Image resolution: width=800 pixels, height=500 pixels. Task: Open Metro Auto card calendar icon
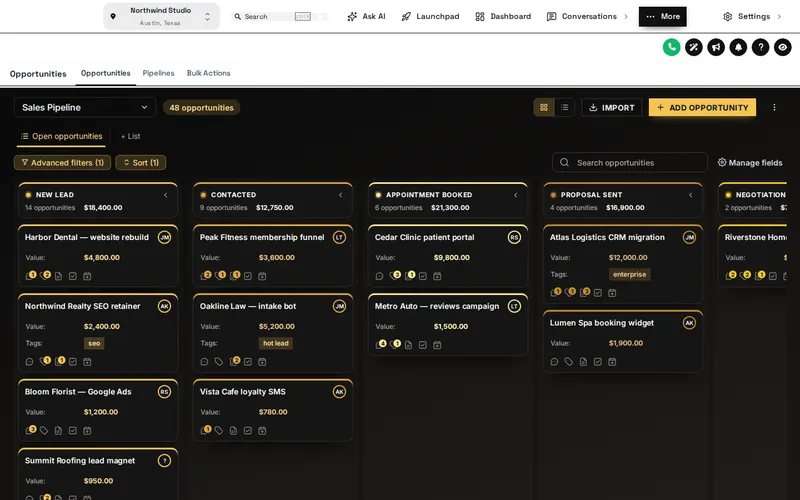(x=437, y=345)
